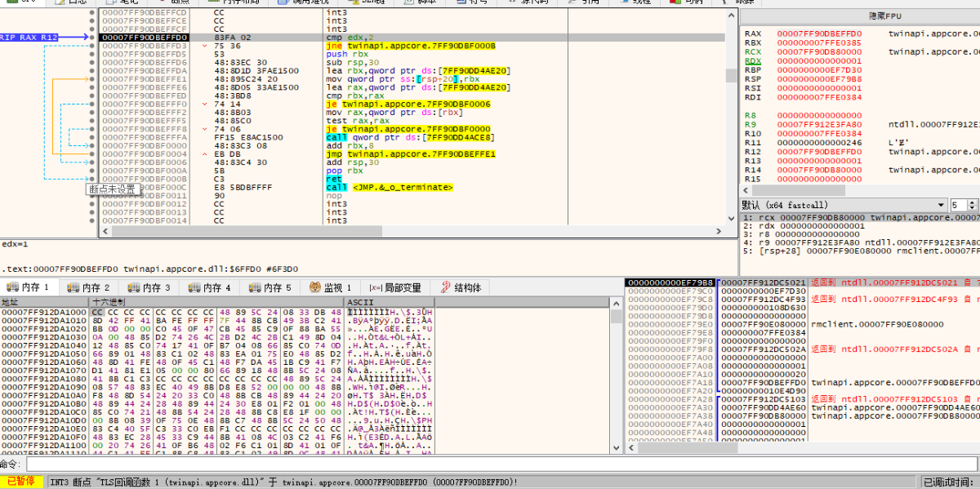The width and height of the screenshot is (980, 489).
Task: Select the call JMP.&_o_terminate instruction
Action: point(390,187)
